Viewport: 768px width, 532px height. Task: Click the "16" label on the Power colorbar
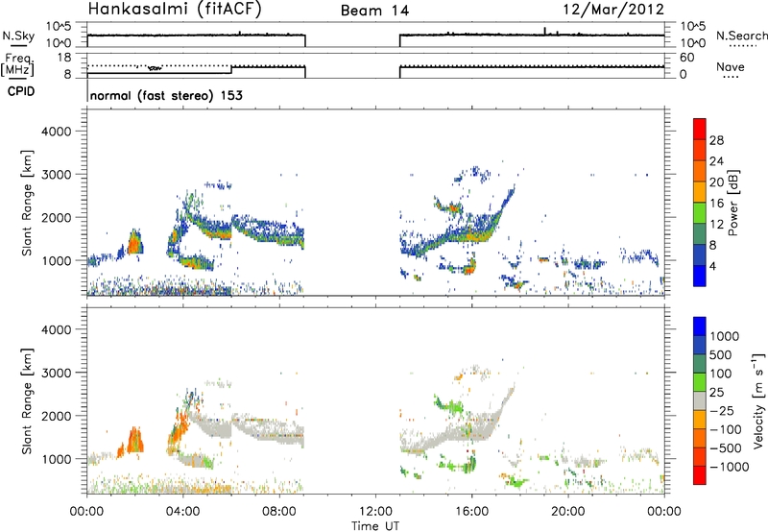(716, 204)
